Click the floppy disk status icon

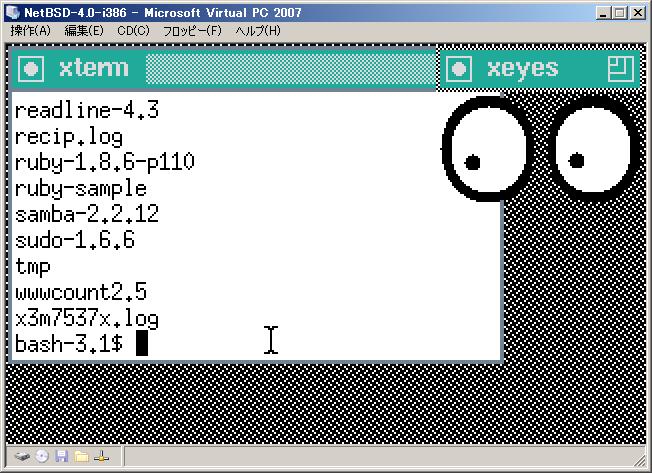pyautogui.click(x=61, y=457)
